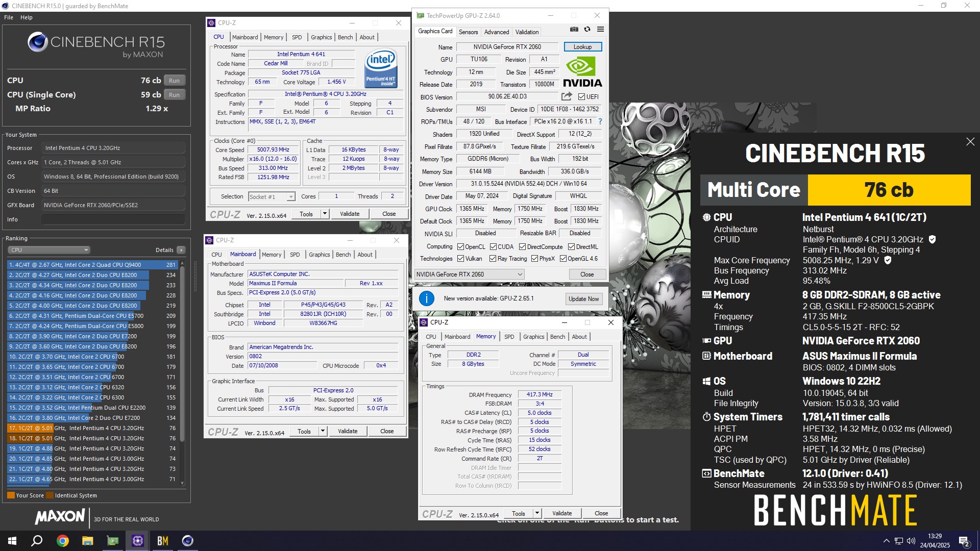Open the Socket #1 selection dropdown
The width and height of the screenshot is (980, 551).
tap(272, 197)
